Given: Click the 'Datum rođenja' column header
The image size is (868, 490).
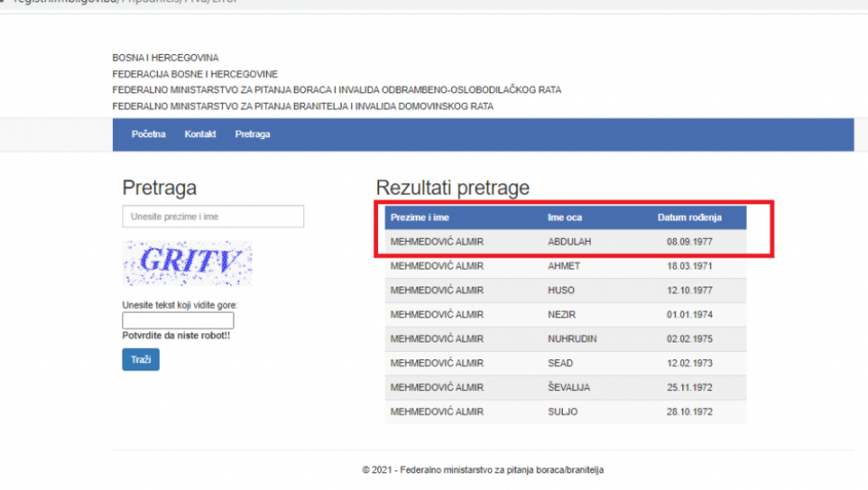Looking at the screenshot, I should pos(689,217).
